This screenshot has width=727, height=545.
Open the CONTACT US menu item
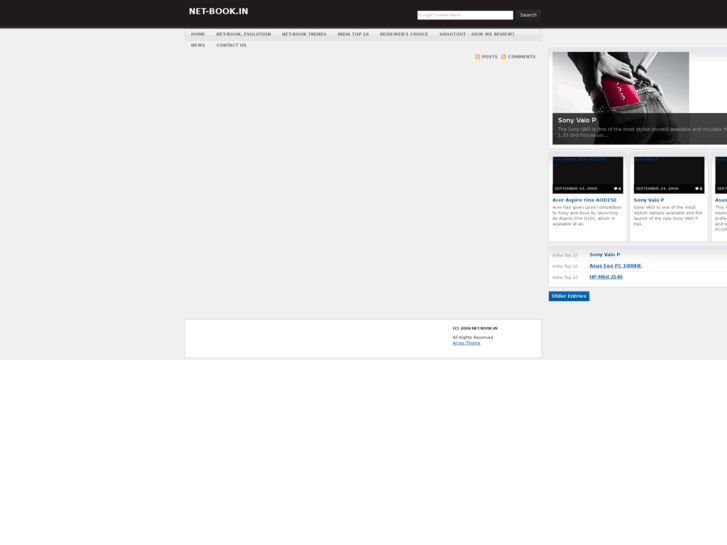point(231,45)
